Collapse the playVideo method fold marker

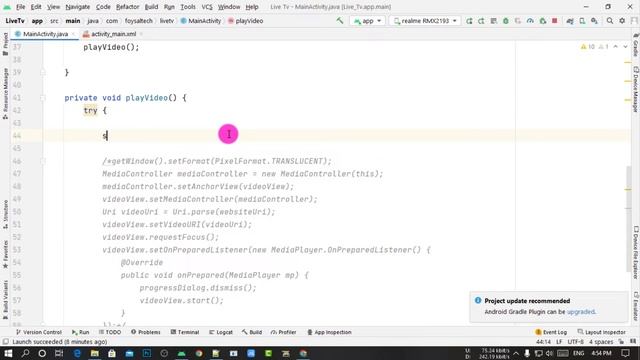(x=43, y=98)
